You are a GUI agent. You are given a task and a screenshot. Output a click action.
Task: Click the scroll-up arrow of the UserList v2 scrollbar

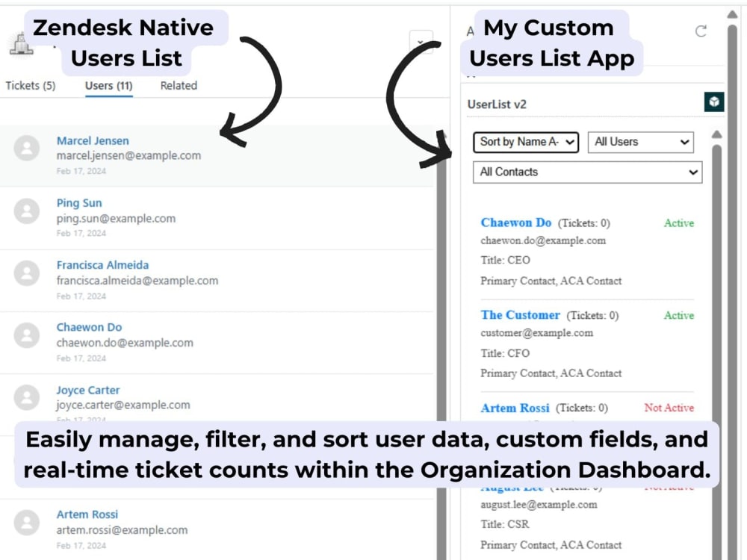pyautogui.click(x=716, y=134)
